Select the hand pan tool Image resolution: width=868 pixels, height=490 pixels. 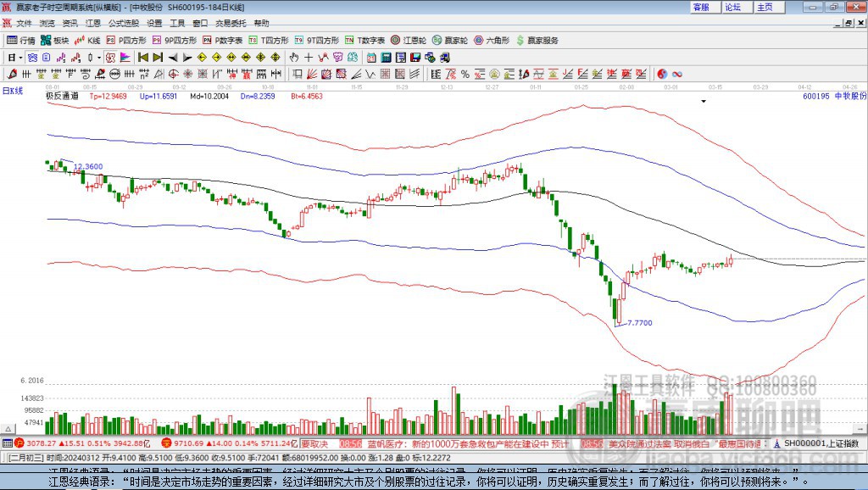[x=293, y=58]
